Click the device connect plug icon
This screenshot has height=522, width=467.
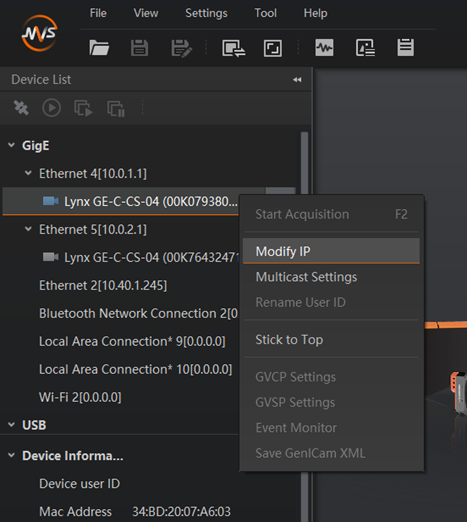(21, 108)
